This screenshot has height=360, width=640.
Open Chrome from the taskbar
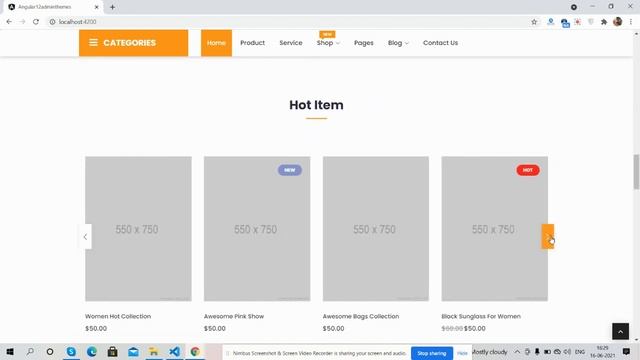[195, 351]
